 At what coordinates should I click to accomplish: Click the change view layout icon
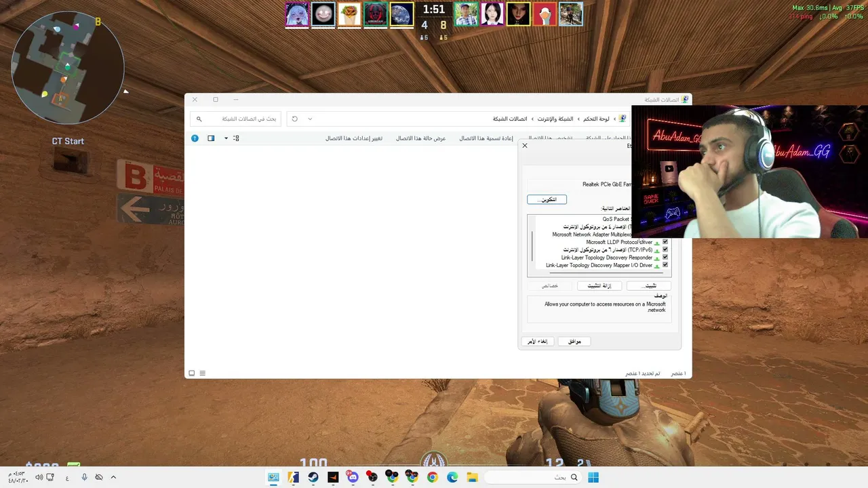[236, 138]
